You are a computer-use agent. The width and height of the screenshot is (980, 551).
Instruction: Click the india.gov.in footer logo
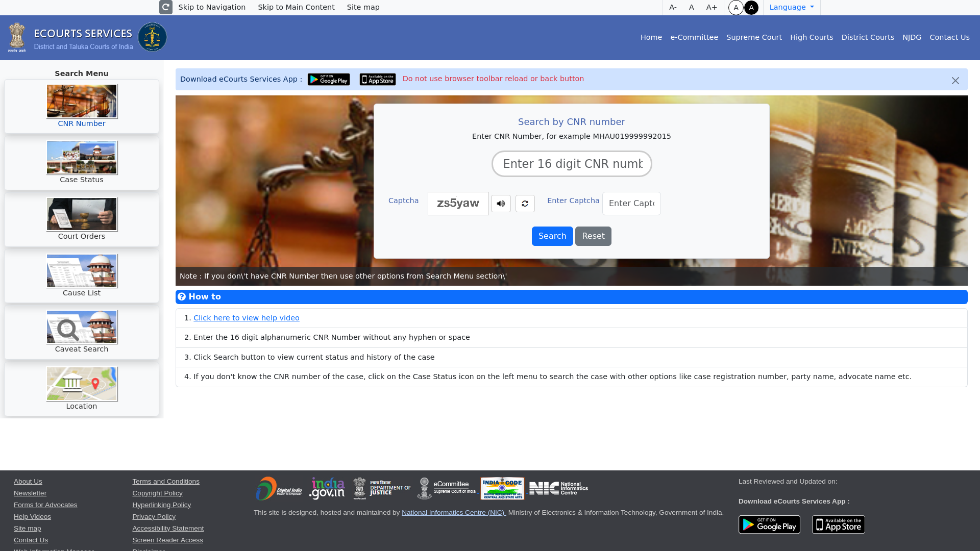click(327, 488)
